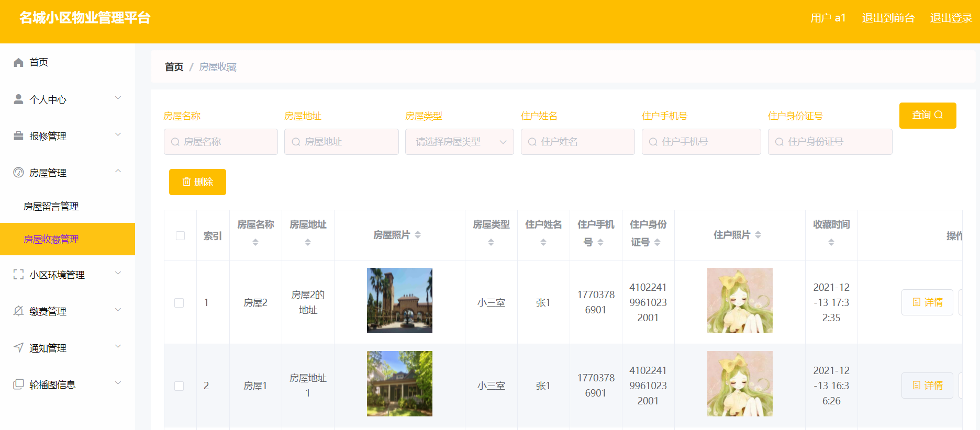
Task: Open house photo thumbnail of 房屋2
Action: pos(399,301)
